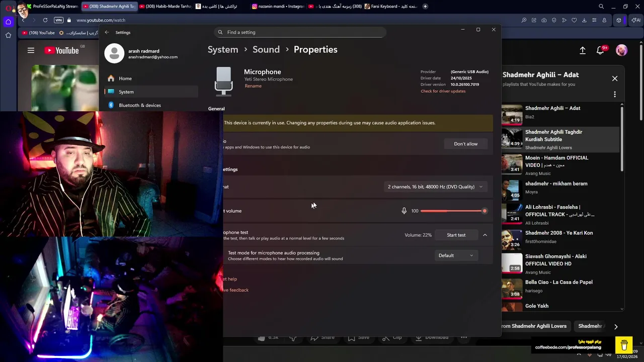
Task: Adjust the input volume slider
Action: click(x=452, y=211)
